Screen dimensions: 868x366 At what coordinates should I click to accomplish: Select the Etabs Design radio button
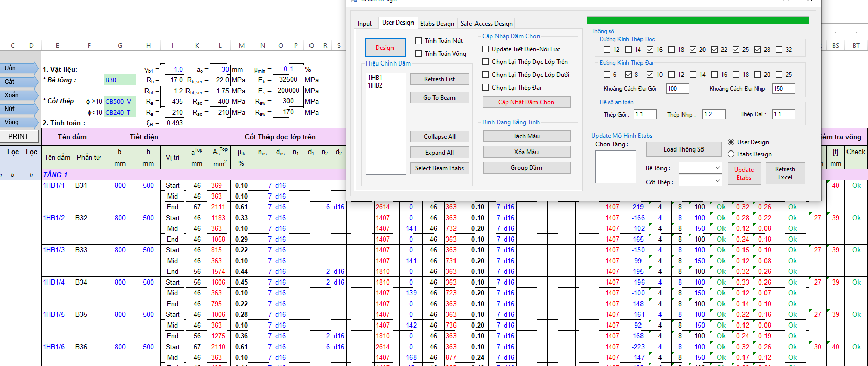(x=731, y=154)
